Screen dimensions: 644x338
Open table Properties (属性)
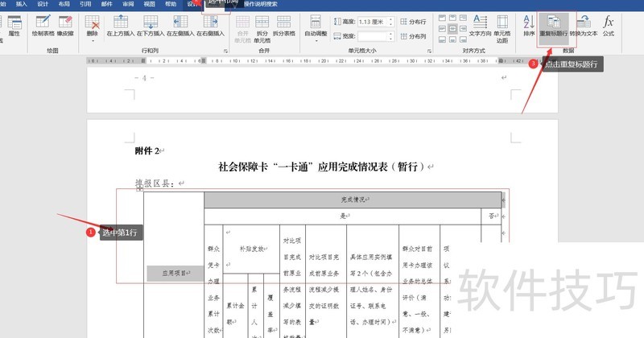click(14, 26)
